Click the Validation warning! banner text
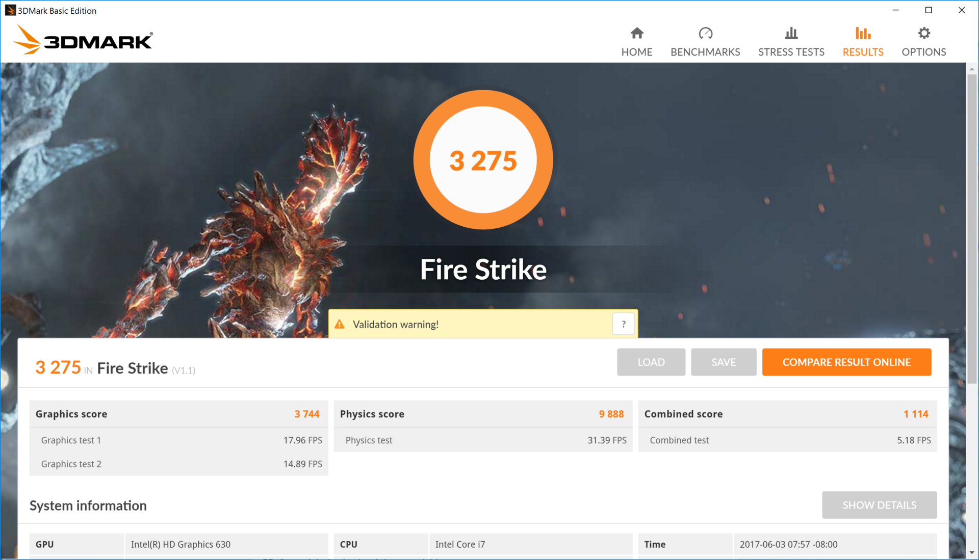The width and height of the screenshot is (979, 560). pyautogui.click(x=396, y=325)
